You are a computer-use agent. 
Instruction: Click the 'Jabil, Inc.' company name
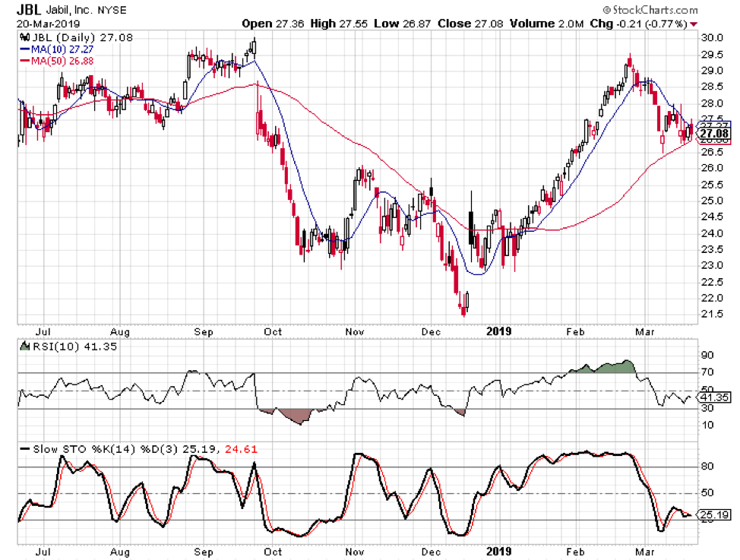coord(69,10)
